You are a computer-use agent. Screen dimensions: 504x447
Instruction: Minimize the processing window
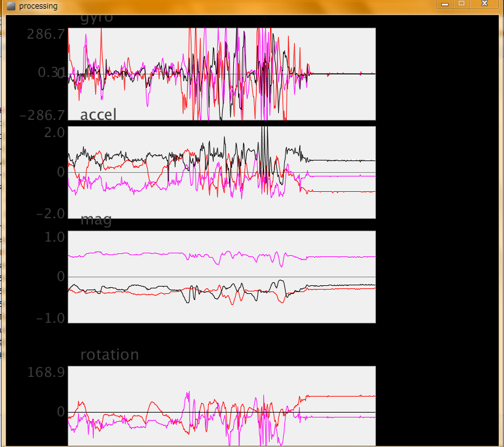[445, 4]
